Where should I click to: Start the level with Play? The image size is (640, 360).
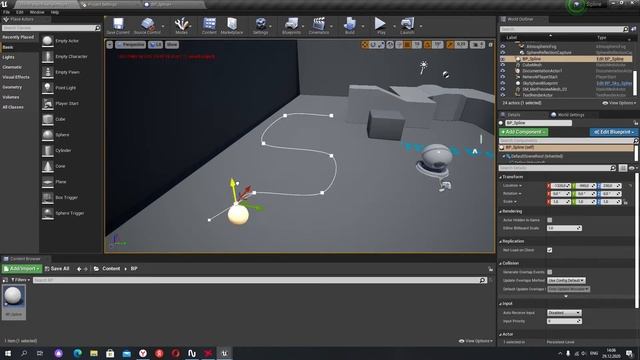[380, 24]
